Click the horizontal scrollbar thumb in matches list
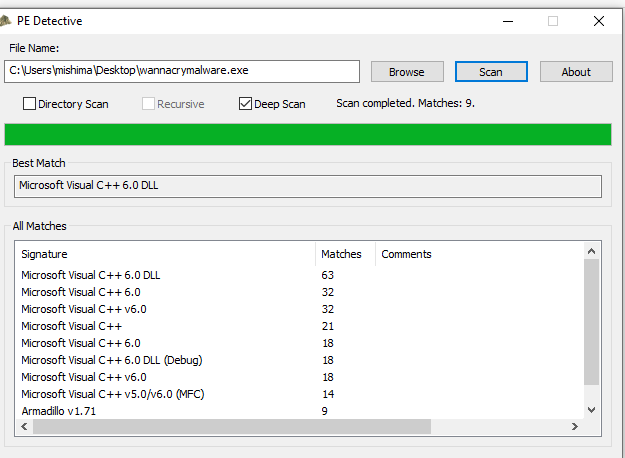This screenshot has height=458, width=625. (232, 427)
